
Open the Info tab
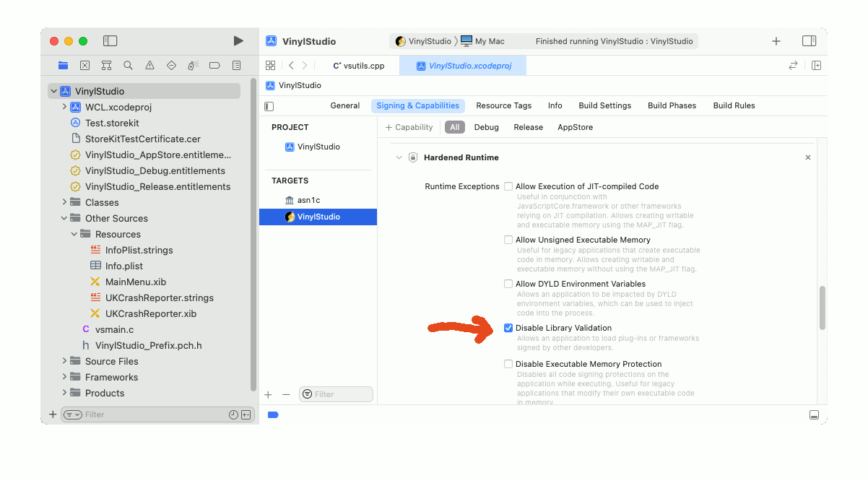pos(555,105)
